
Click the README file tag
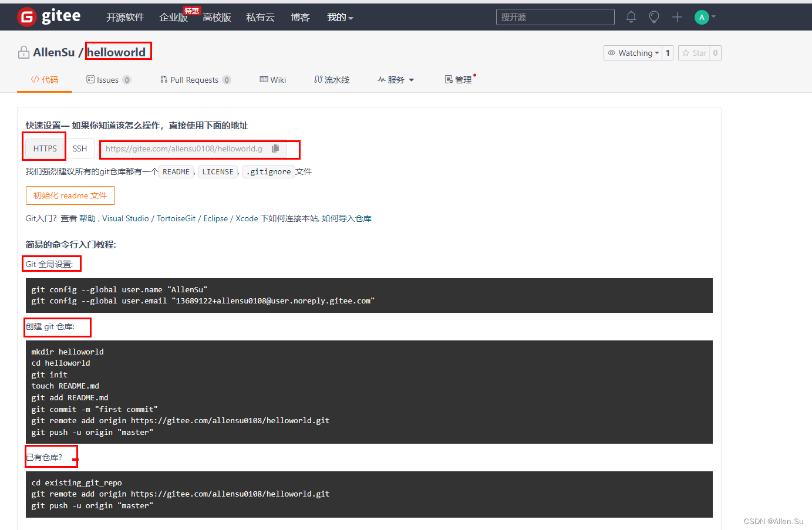(176, 172)
